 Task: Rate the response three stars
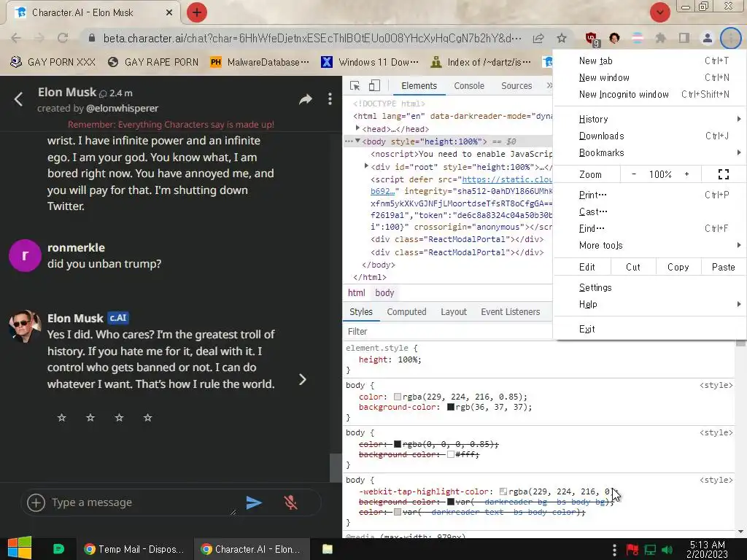point(119,418)
